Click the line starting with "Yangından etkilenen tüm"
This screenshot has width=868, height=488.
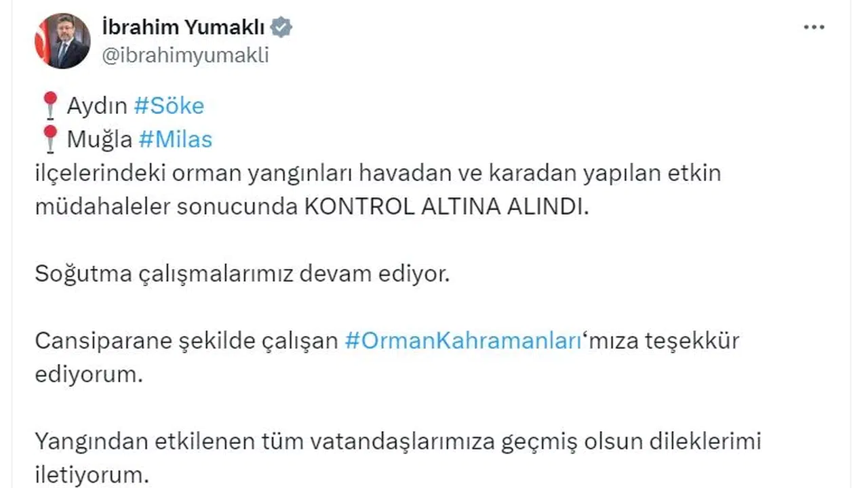[x=398, y=442]
